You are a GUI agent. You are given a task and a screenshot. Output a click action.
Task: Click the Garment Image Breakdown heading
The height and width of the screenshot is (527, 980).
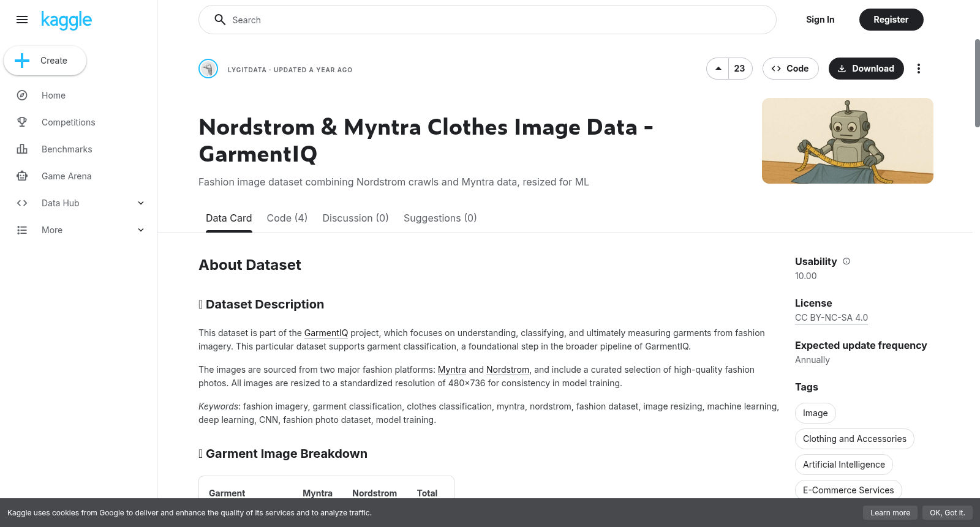[283, 454]
